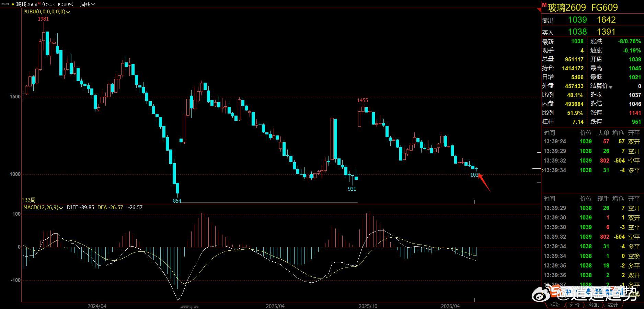Click the 854 low price label on chart
Viewport: 644px width, 309px height.
(x=177, y=201)
